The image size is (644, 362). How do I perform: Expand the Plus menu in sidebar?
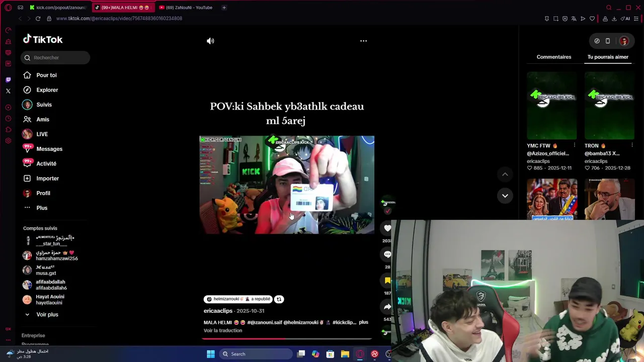pos(42,208)
